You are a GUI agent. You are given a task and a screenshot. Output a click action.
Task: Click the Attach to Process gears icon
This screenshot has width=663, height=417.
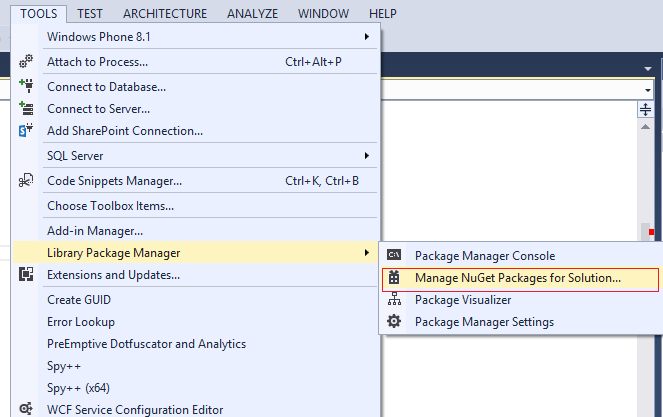[x=26, y=61]
